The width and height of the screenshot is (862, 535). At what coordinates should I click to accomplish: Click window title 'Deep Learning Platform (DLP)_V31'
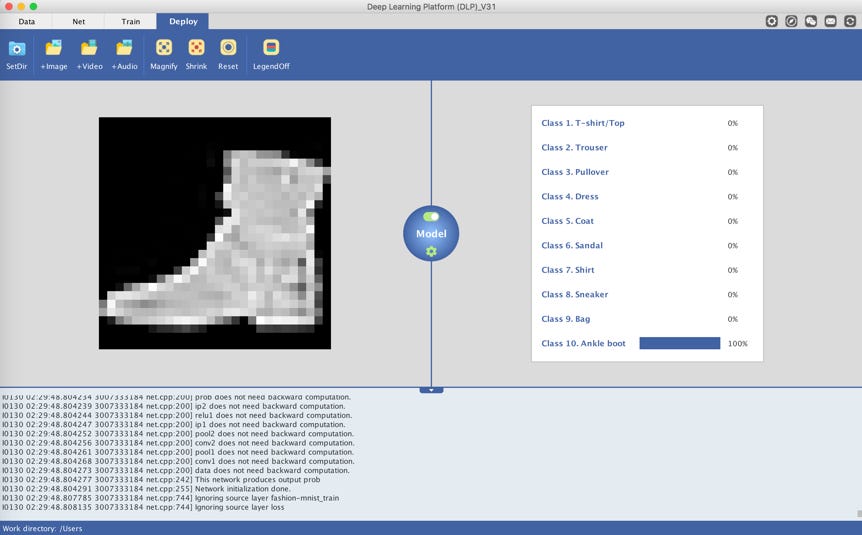coord(431,7)
